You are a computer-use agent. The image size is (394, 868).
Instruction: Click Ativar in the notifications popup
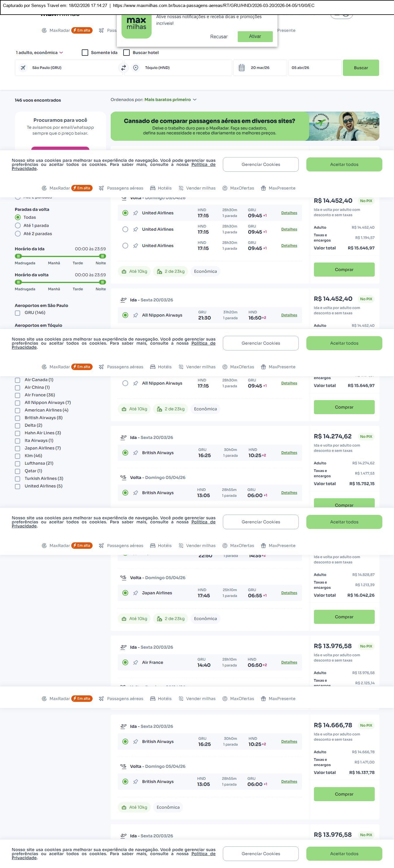click(255, 37)
